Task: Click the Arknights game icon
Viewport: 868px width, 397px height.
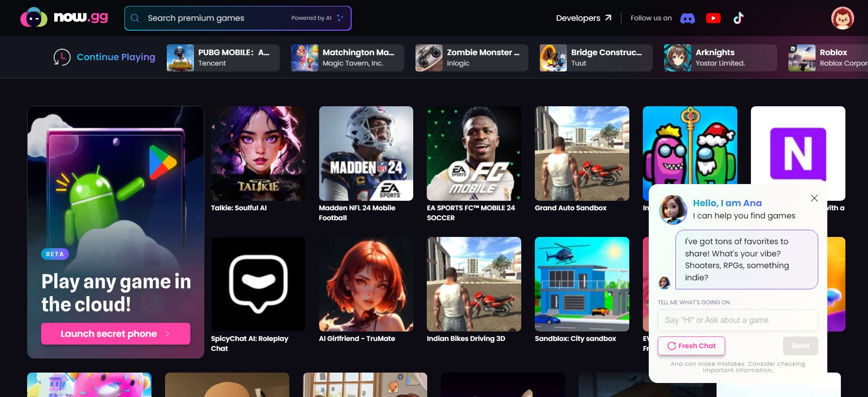Action: [678, 58]
